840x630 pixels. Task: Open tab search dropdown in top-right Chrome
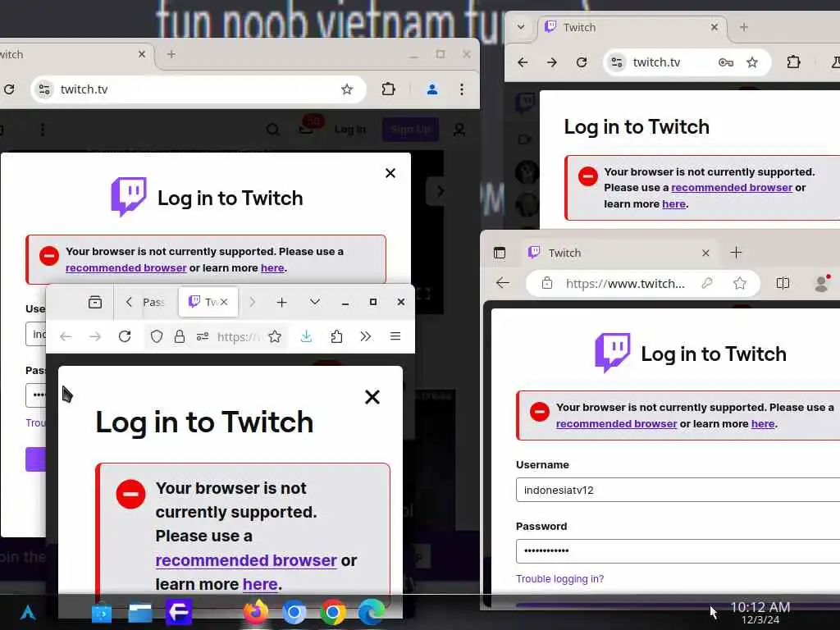coord(521,27)
